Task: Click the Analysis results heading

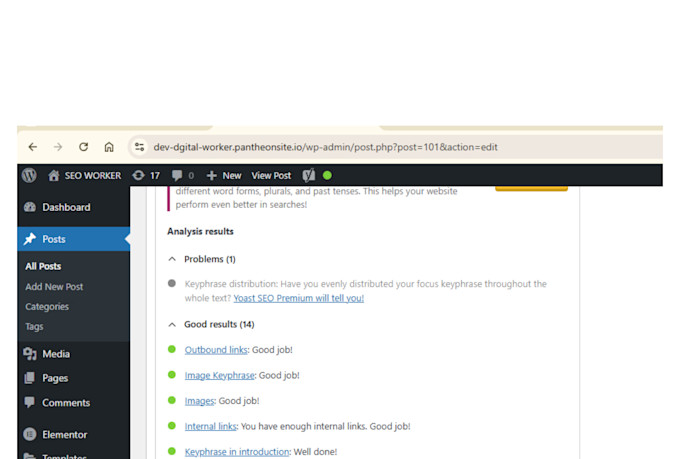Action: click(x=200, y=231)
